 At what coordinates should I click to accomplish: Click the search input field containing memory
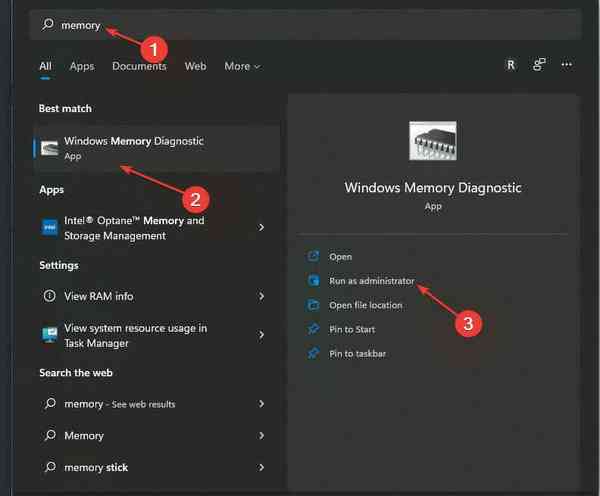tap(300, 24)
